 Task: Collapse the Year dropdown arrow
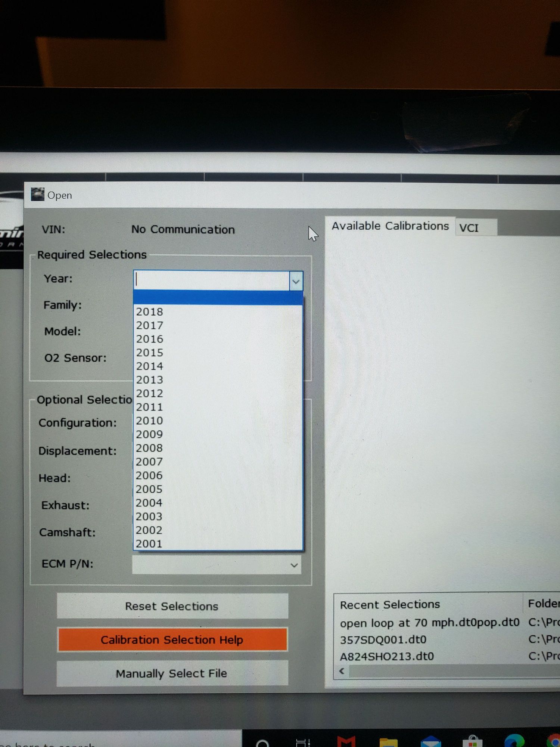point(296,281)
